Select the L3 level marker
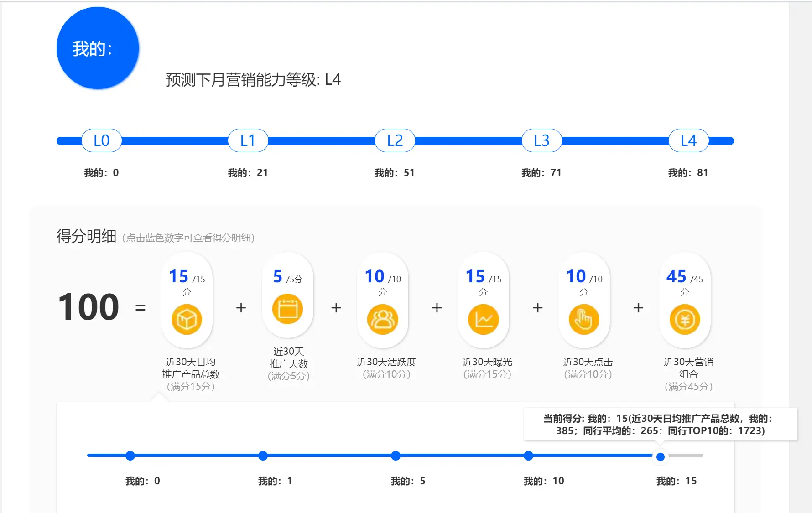The height and width of the screenshot is (513, 812). click(x=541, y=140)
